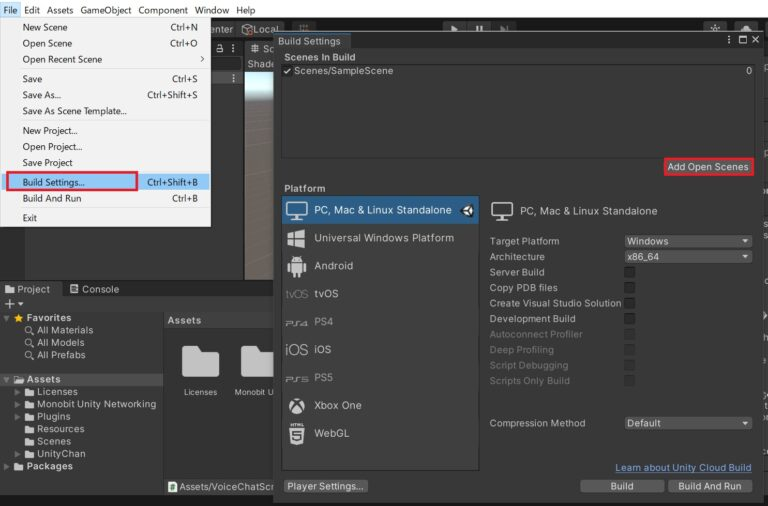Expand the Monobit Unity Networking folder

[x=18, y=404]
